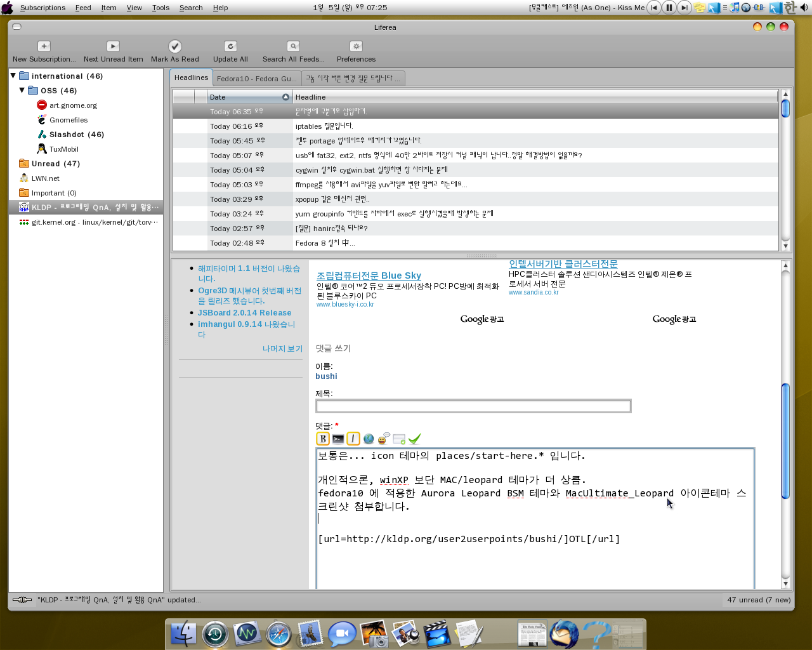The height and width of the screenshot is (650, 812).
Task: Apply italics with the I editor icon
Action: coord(353,439)
